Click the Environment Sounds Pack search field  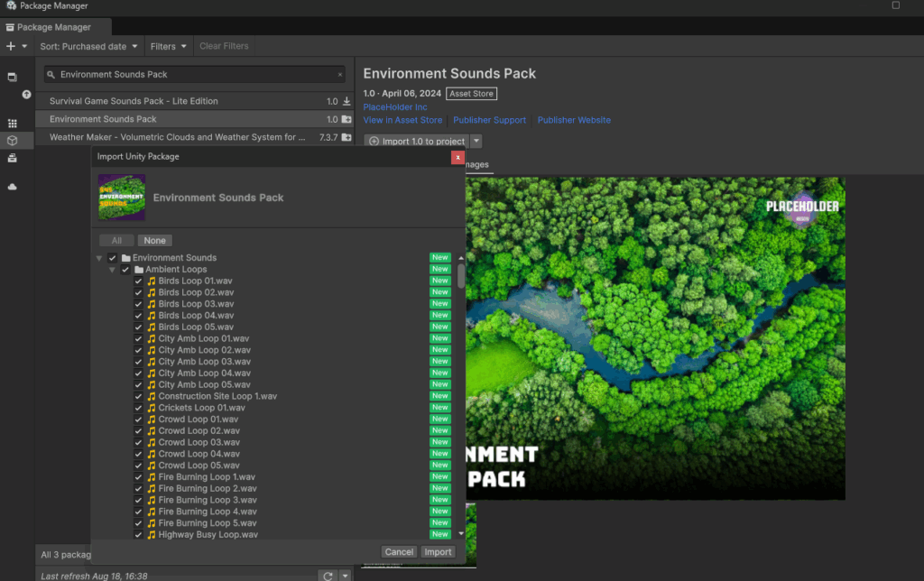click(x=194, y=75)
